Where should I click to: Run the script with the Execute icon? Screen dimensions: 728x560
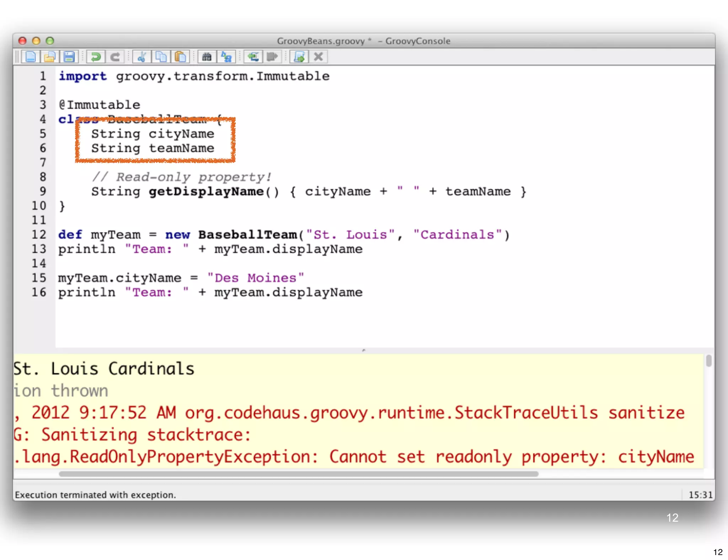[299, 57]
